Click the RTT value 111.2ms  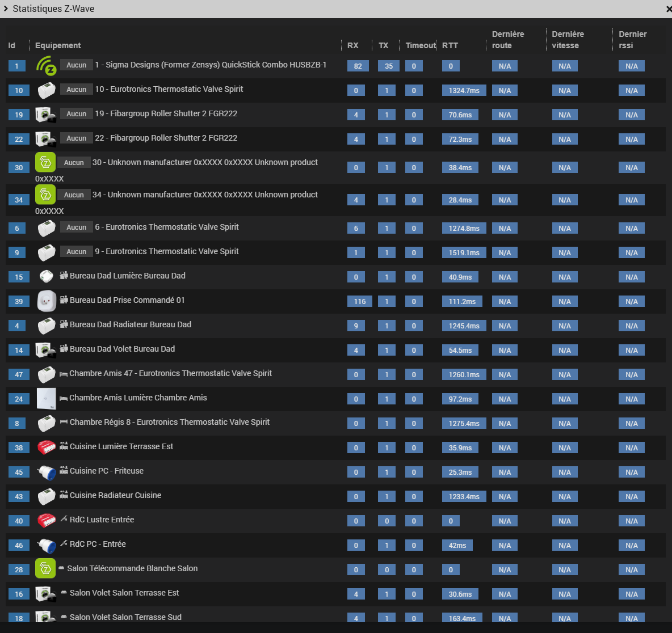pos(462,302)
